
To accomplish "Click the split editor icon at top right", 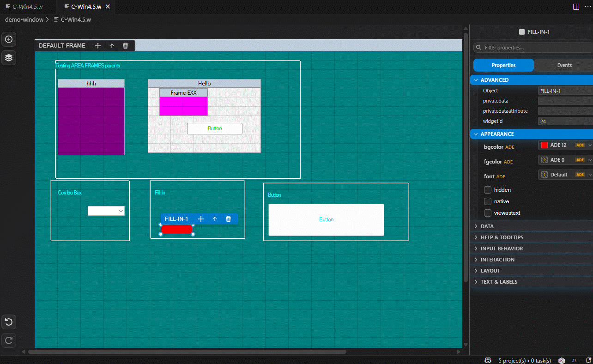I will (x=576, y=6).
